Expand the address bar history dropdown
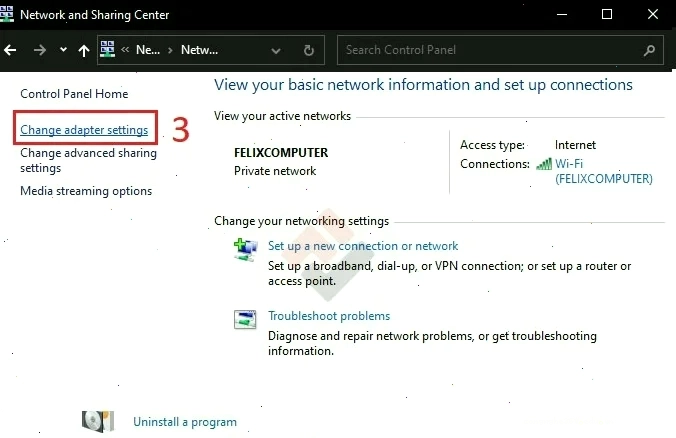 click(276, 51)
